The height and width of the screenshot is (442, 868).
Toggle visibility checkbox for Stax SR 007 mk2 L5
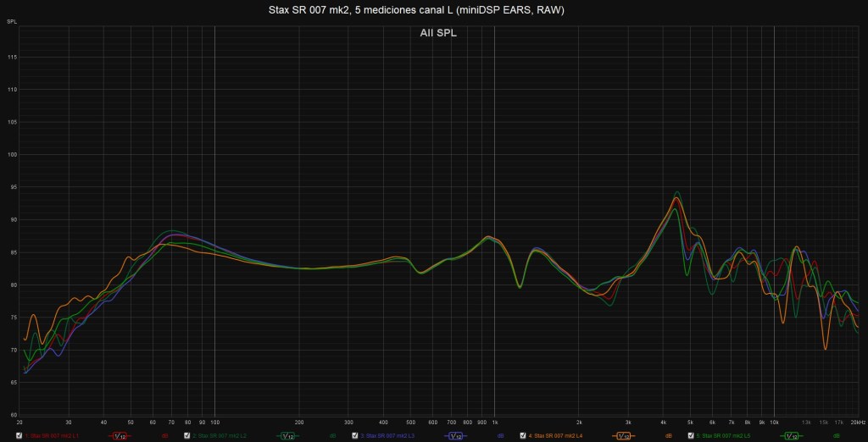pos(690,436)
